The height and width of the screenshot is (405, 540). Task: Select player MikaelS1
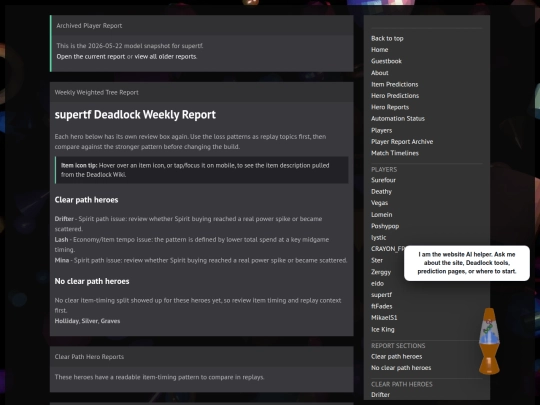(384, 318)
